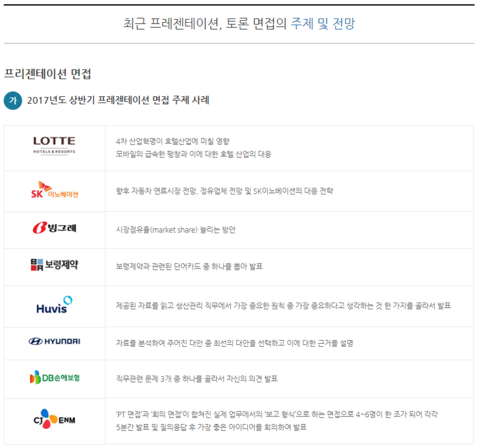Image resolution: width=477 pixels, height=448 pixels.
Task: Click the Lotte Hotels & Resorts logo
Action: pyautogui.click(x=54, y=146)
